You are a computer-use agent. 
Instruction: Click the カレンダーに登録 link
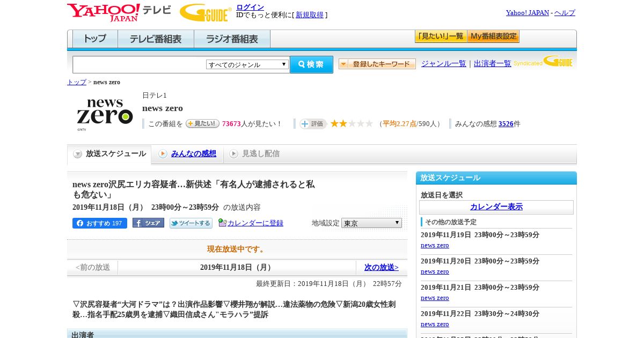point(255,223)
